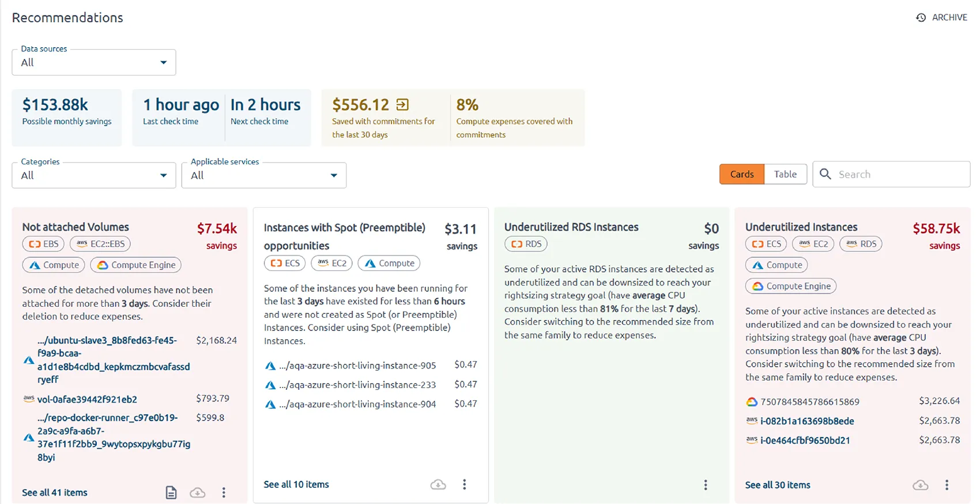Click the $153.88k possible monthly savings value
The width and height of the screenshot is (980, 504).
point(55,105)
